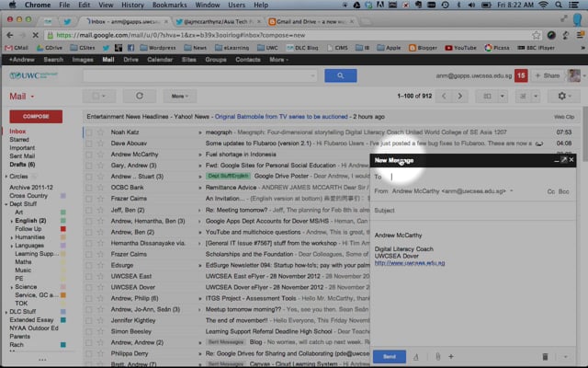Image resolution: width=588 pixels, height=368 pixels.
Task: Expand the Humanities label
Action: tap(12, 237)
